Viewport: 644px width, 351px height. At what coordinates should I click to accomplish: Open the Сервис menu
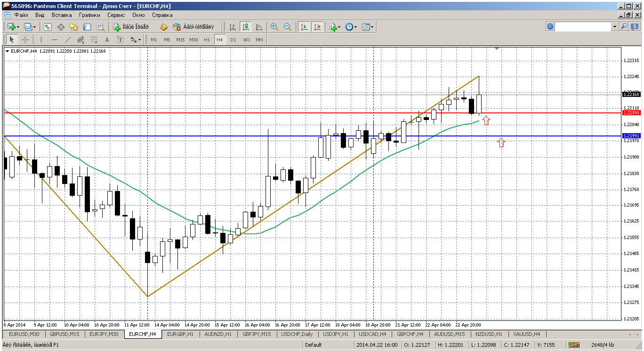point(116,15)
